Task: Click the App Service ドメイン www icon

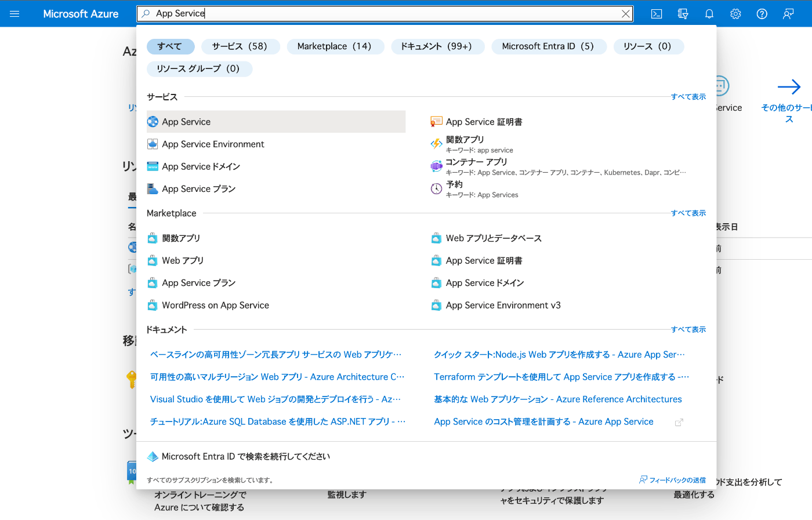Action: [x=153, y=166]
